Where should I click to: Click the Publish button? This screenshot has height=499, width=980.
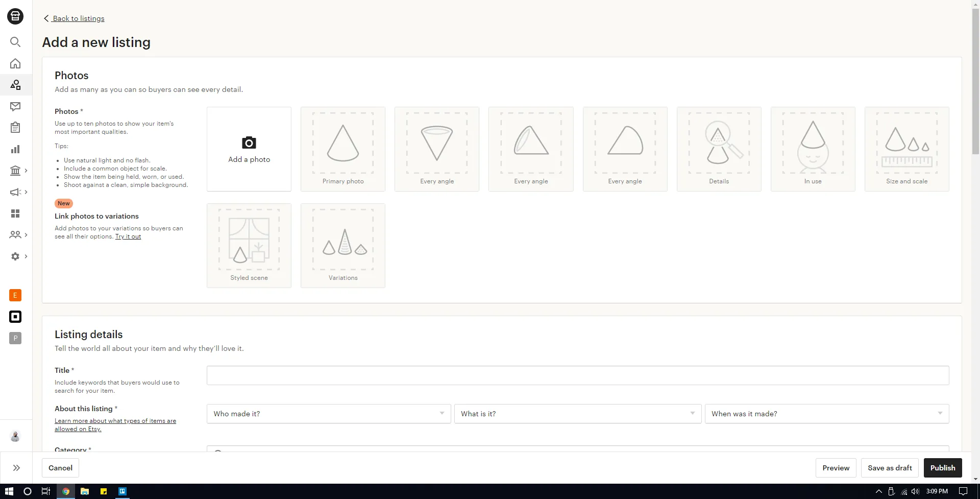(x=943, y=468)
